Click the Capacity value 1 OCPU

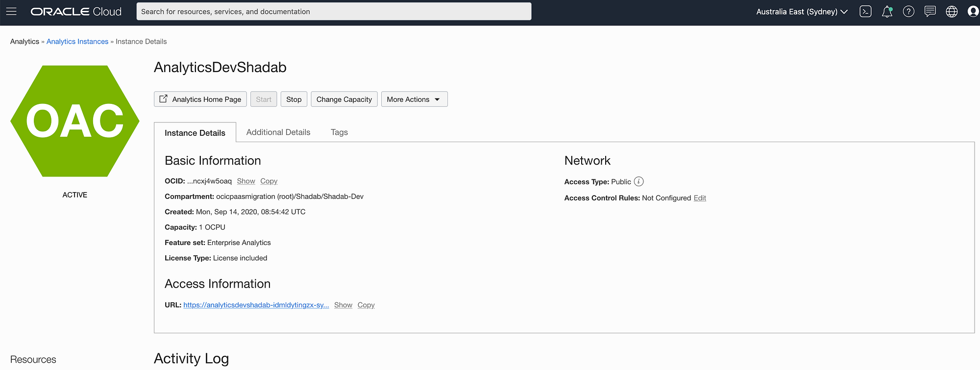[212, 227]
